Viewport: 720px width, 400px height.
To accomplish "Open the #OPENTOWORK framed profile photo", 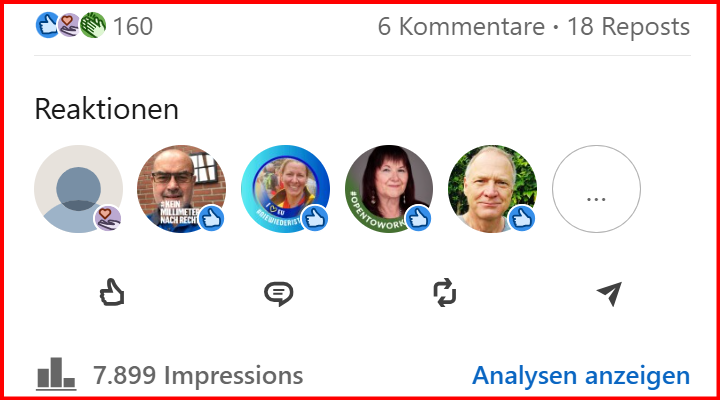I will [389, 189].
